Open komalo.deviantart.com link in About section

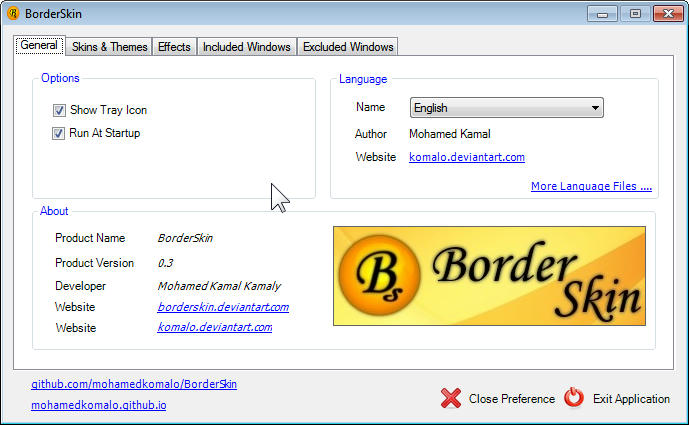tap(215, 327)
